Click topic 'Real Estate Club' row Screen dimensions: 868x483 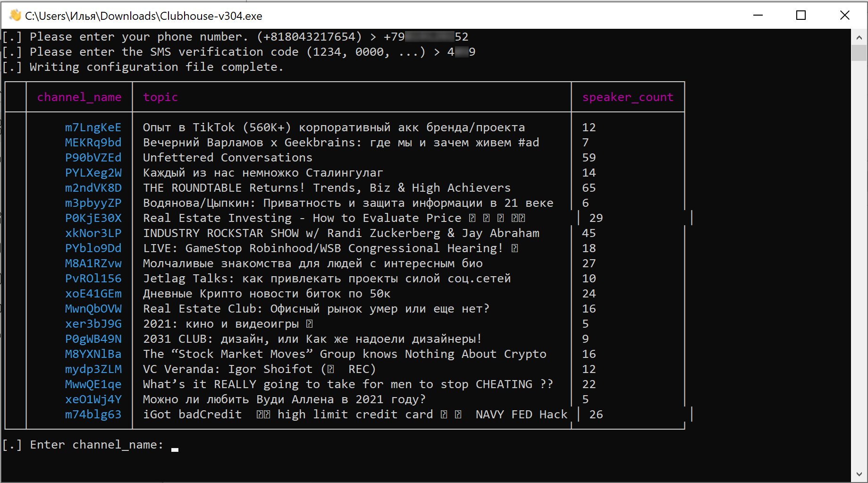pyautogui.click(x=316, y=309)
